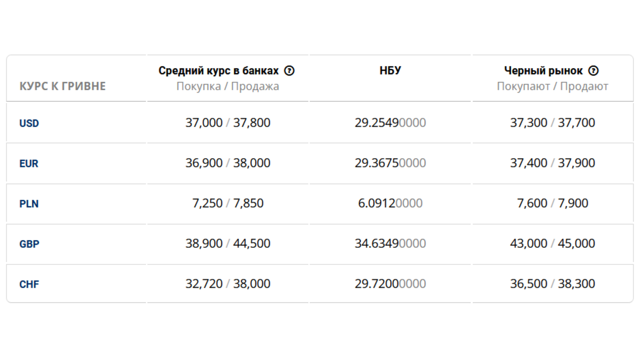This screenshot has width=644, height=362.
Task: Click help icon beside Средний курс в банках
Action: coord(289,70)
